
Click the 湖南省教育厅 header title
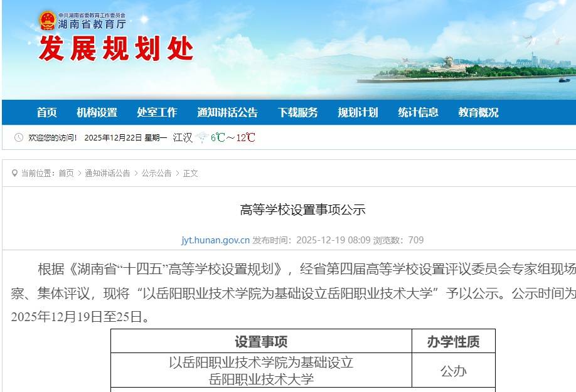(x=92, y=24)
